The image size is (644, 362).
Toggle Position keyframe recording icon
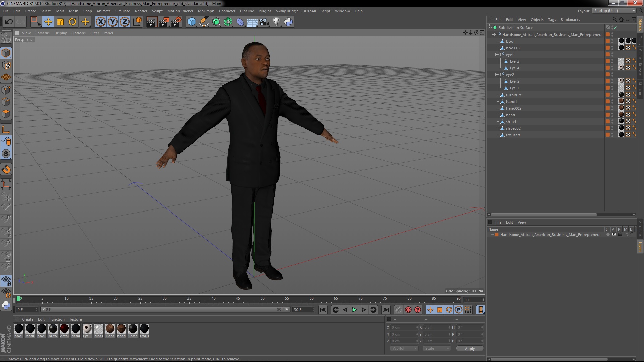tap(430, 310)
